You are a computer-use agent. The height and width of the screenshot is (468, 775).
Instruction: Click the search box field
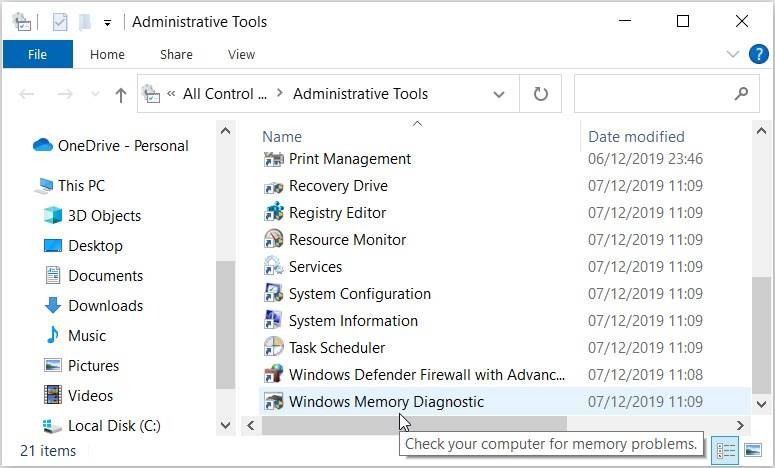(655, 94)
